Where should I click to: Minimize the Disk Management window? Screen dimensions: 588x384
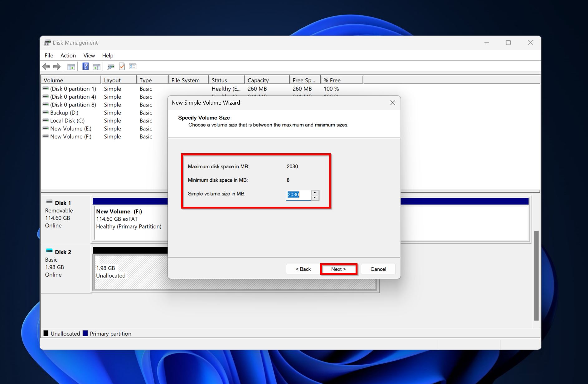(x=487, y=43)
